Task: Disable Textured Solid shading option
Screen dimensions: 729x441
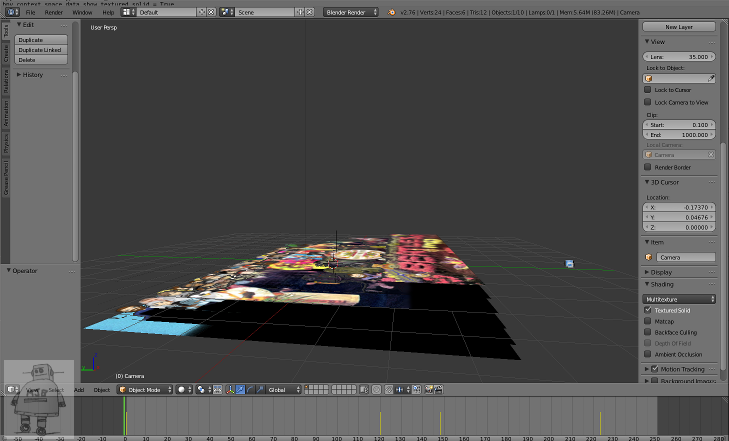Action: click(x=648, y=310)
